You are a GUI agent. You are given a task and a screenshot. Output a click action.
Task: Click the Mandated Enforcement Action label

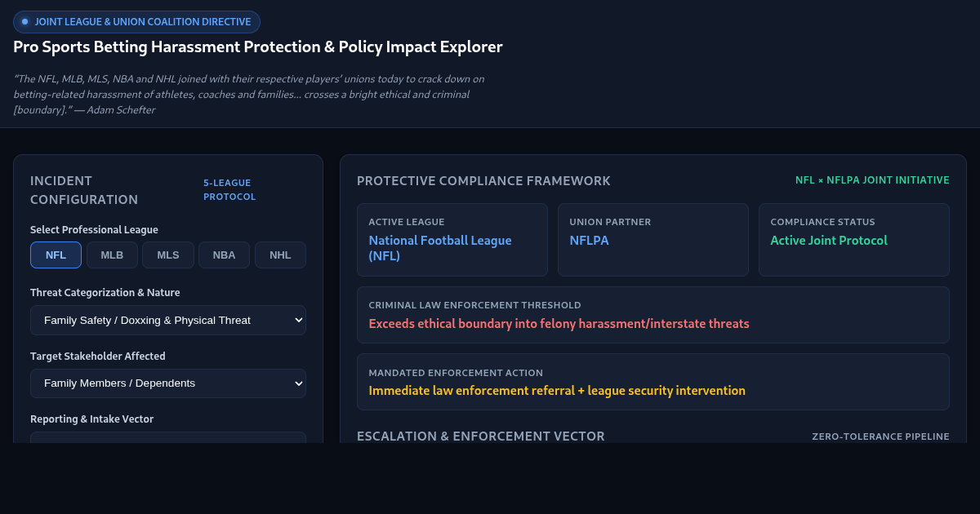click(456, 373)
